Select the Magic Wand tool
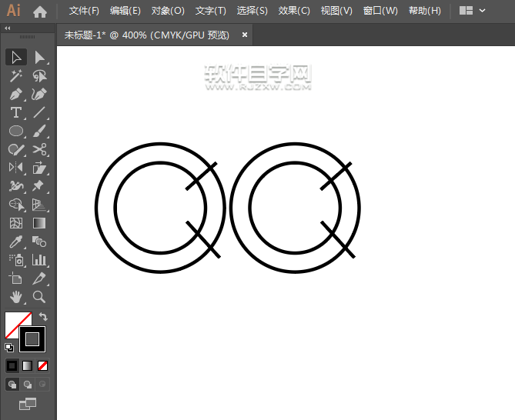This screenshot has height=420, width=515. point(16,76)
